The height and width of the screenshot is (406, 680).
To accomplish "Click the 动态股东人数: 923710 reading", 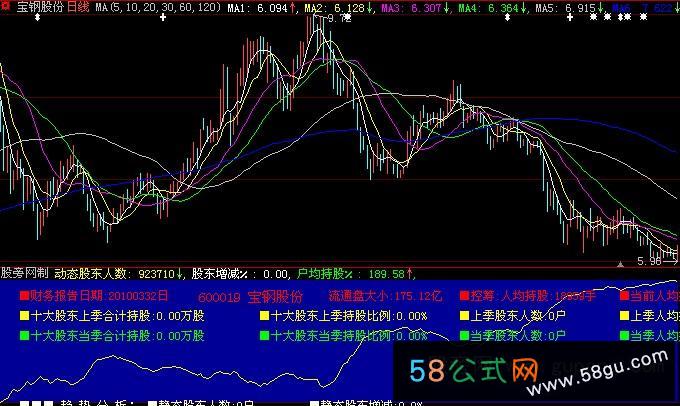I will tap(118, 274).
